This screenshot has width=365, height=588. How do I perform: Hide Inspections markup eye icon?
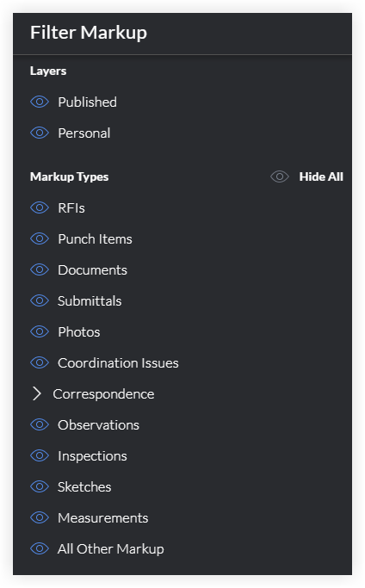pos(40,455)
